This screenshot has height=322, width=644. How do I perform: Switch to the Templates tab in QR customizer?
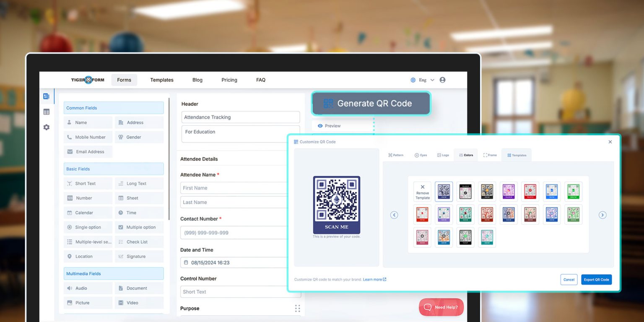(517, 155)
